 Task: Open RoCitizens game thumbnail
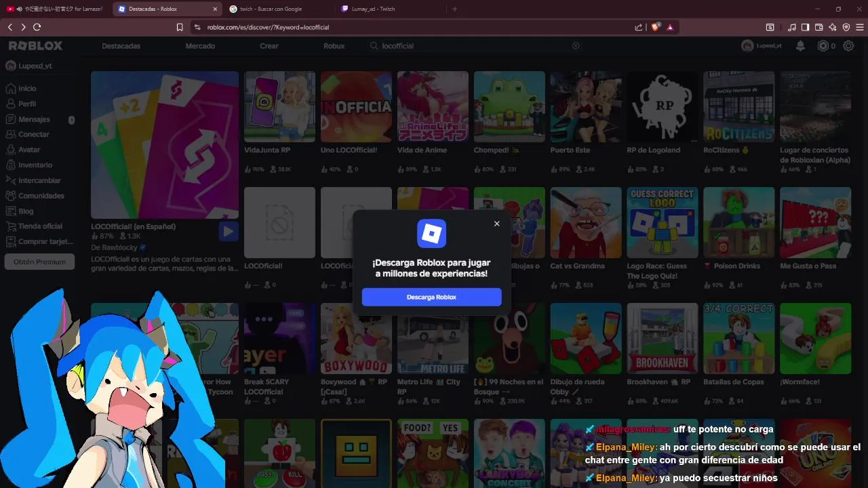(738, 106)
